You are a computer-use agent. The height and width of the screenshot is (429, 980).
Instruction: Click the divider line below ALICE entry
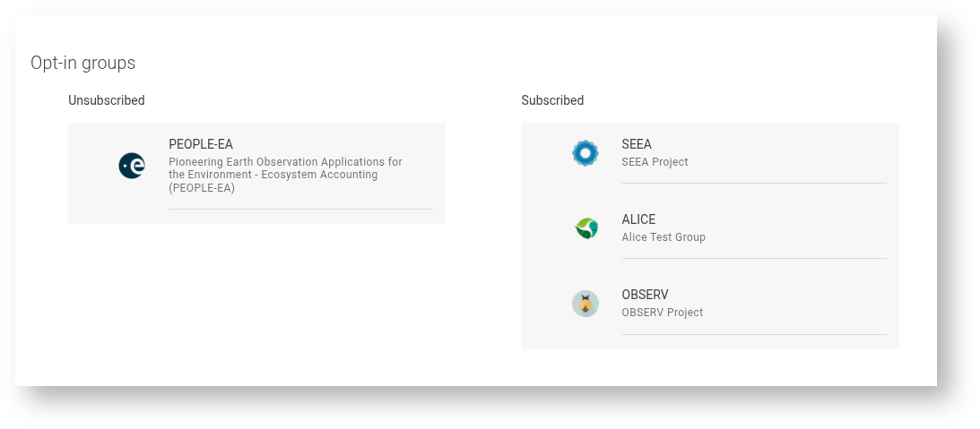[753, 258]
